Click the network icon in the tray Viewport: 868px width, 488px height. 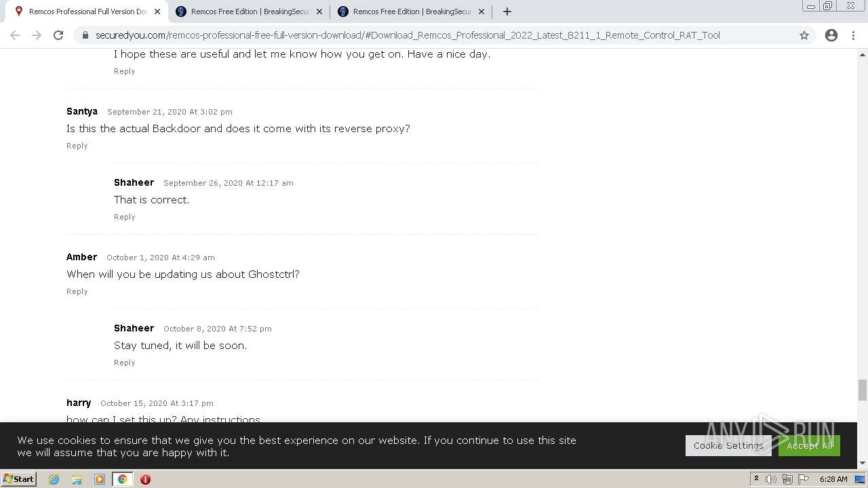[x=787, y=479]
